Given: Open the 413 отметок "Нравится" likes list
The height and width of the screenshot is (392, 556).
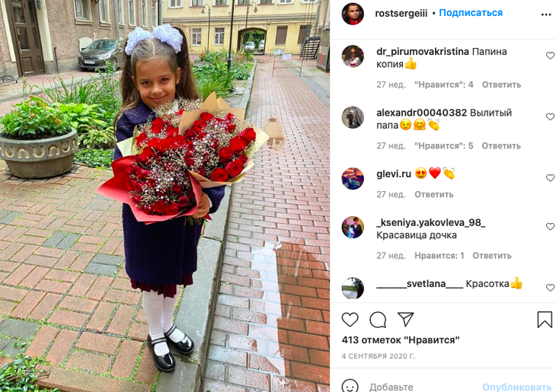Looking at the screenshot, I should point(401,340).
